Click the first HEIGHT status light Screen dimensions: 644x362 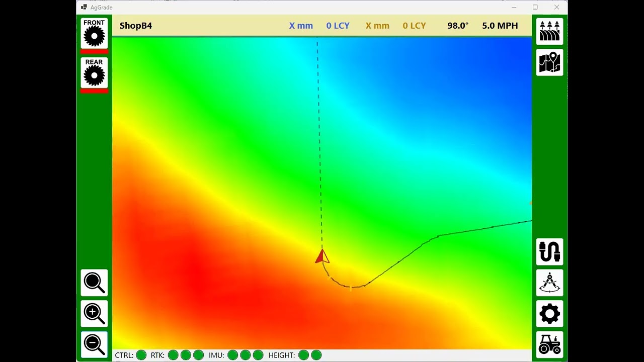[303, 355]
